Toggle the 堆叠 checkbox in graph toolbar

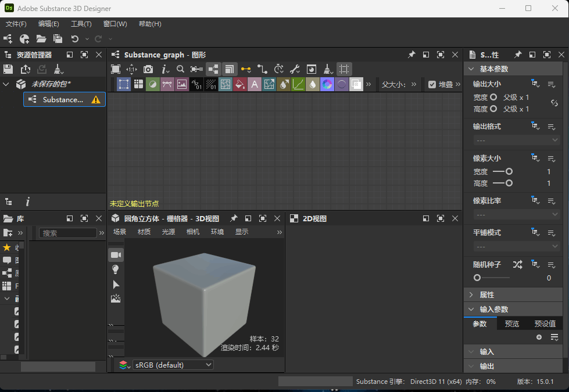(x=432, y=84)
